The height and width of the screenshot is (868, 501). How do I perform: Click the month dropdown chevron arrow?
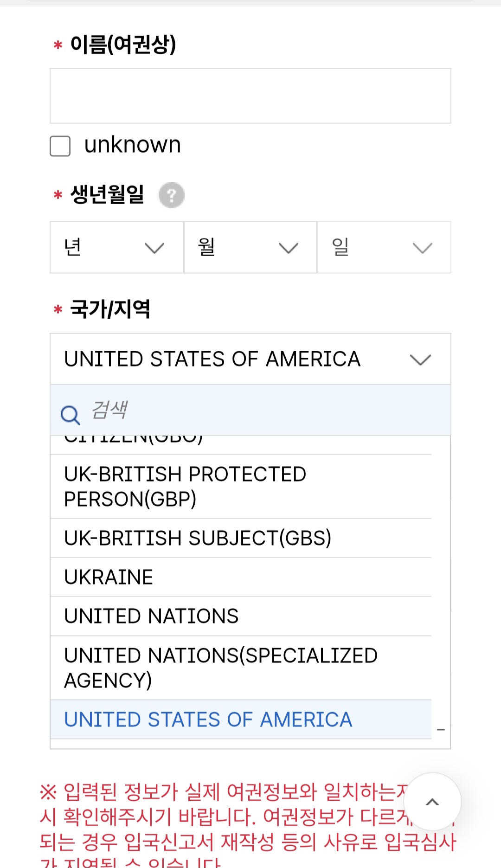288,248
